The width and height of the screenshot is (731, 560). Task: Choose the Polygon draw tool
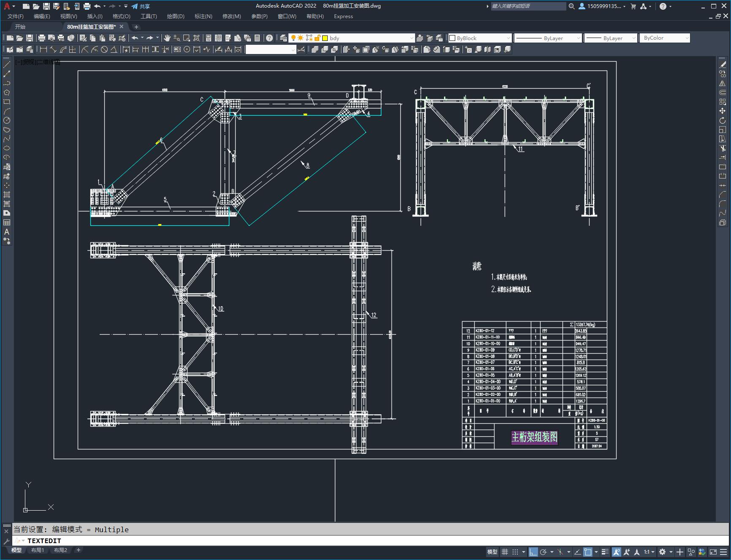pos(7,92)
